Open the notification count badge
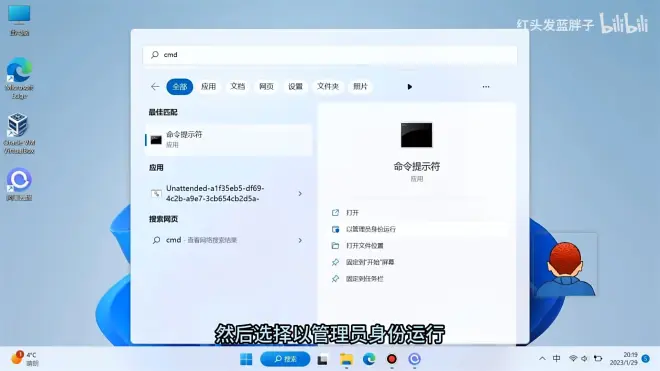660x371 pixels. click(x=646, y=359)
